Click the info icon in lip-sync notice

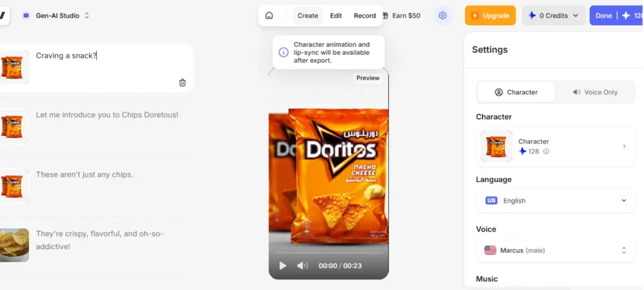tap(283, 53)
